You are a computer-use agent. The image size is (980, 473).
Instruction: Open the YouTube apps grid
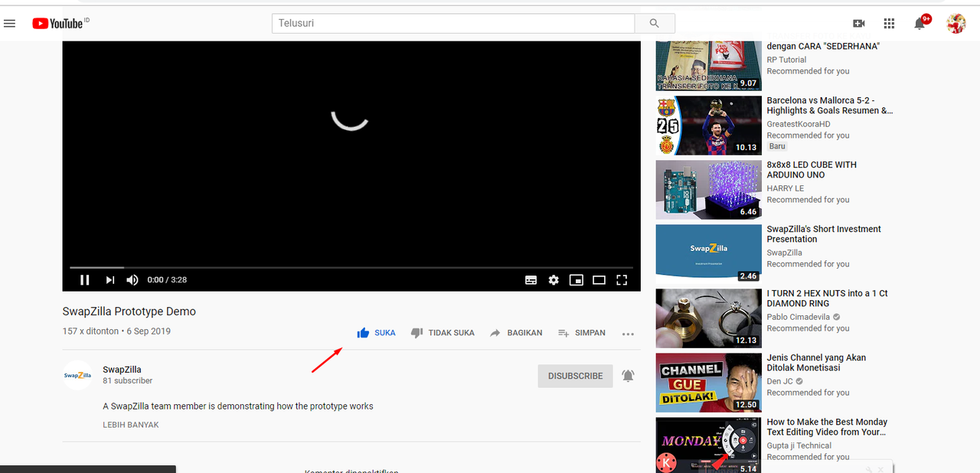(889, 24)
